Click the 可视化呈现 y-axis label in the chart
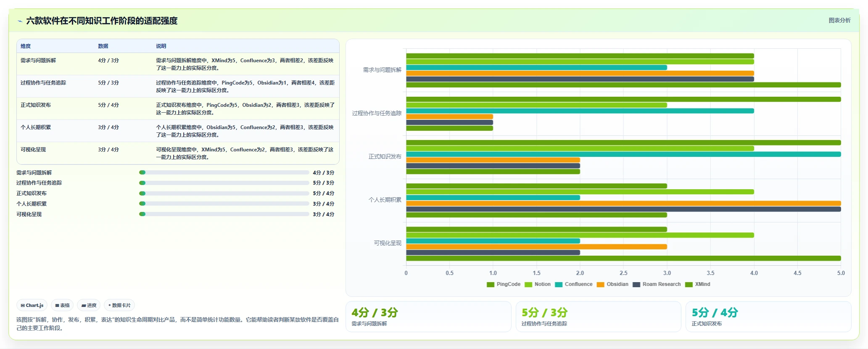 [x=388, y=243]
